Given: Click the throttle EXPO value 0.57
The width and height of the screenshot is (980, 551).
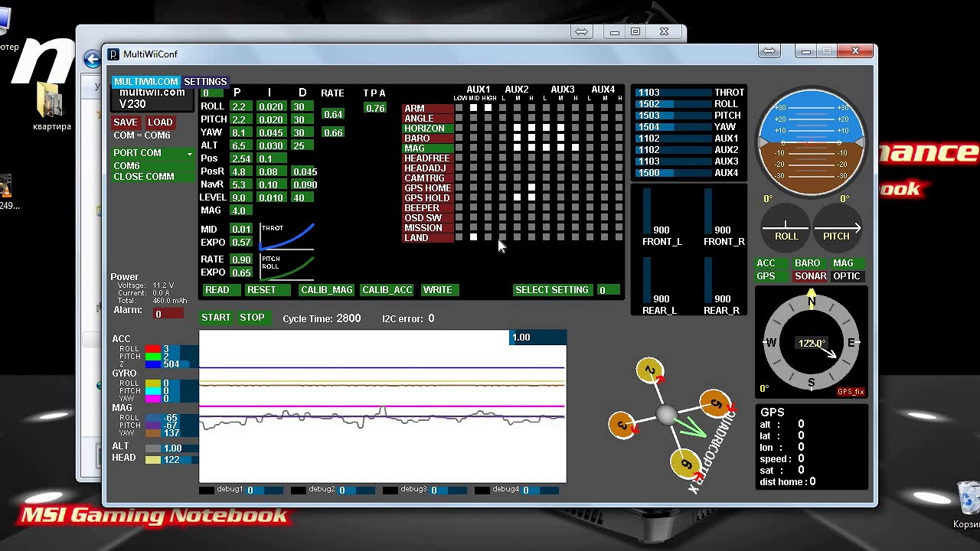Looking at the screenshot, I should (x=241, y=243).
